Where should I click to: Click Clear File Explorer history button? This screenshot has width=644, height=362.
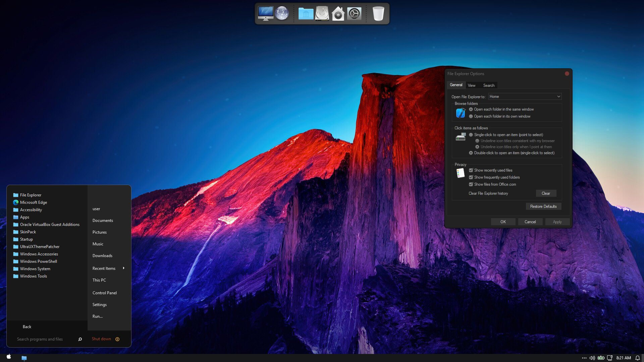click(x=546, y=193)
